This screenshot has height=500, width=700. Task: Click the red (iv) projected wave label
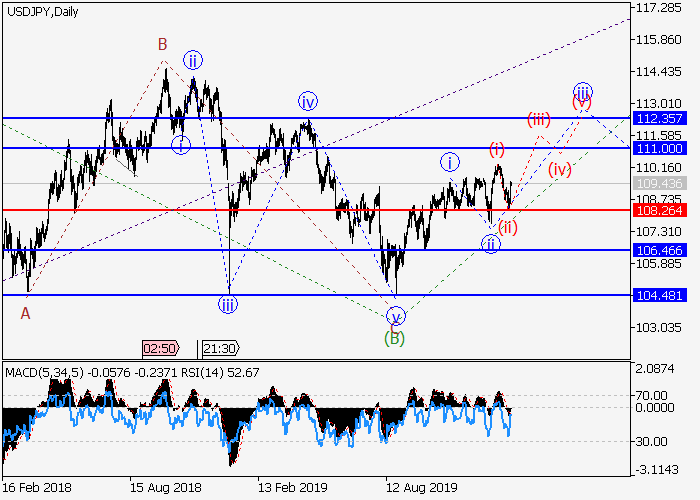coord(558,169)
